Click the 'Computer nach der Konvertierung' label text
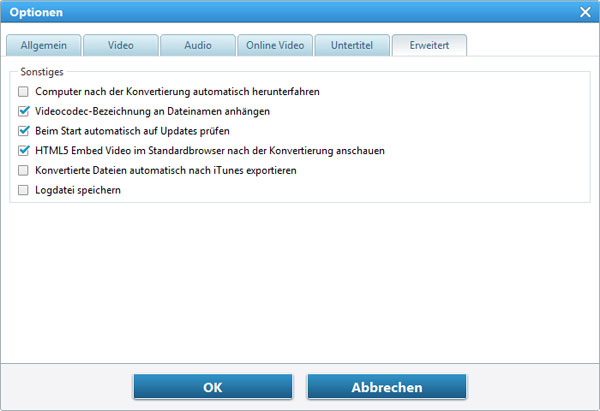Viewport: 600px width, 411px height. pyautogui.click(x=177, y=92)
